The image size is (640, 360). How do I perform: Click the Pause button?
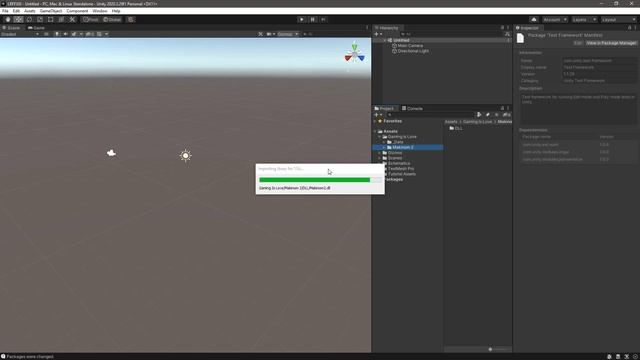click(313, 20)
